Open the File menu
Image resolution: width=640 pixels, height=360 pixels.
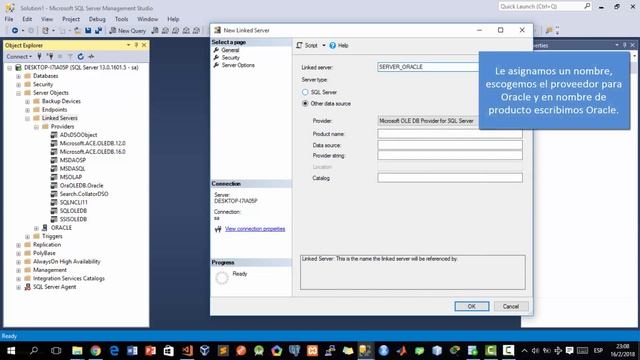tap(9, 19)
